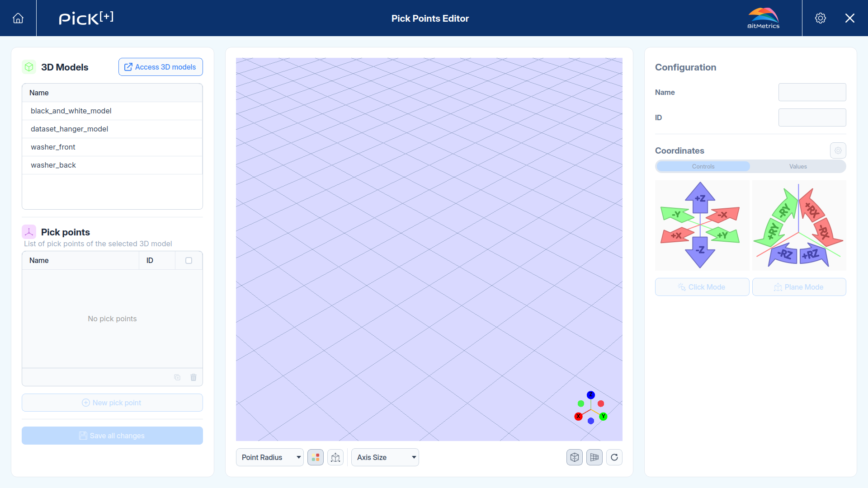This screenshot has width=868, height=488.
Task: Click the model axes toolbar icon
Action: pyautogui.click(x=335, y=457)
